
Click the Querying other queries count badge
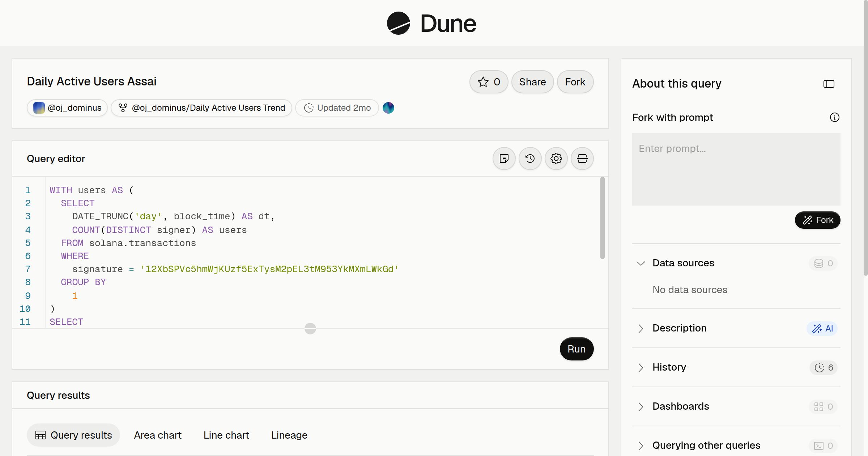tap(823, 446)
